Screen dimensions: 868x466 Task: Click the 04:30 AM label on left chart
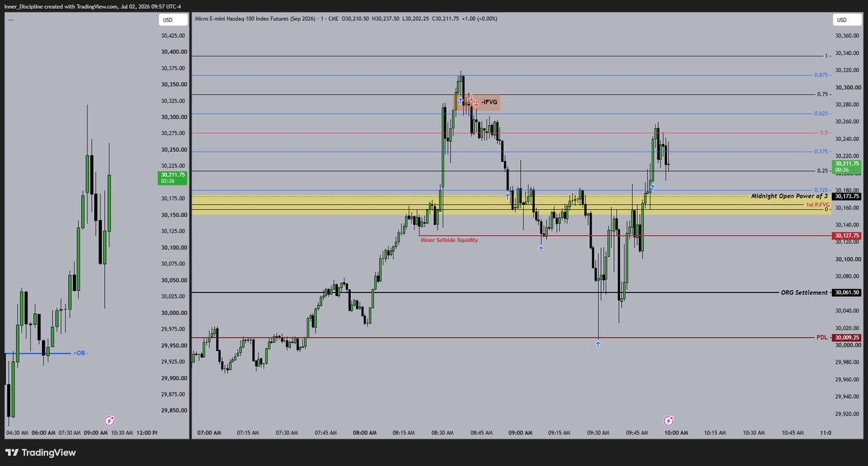17,433
